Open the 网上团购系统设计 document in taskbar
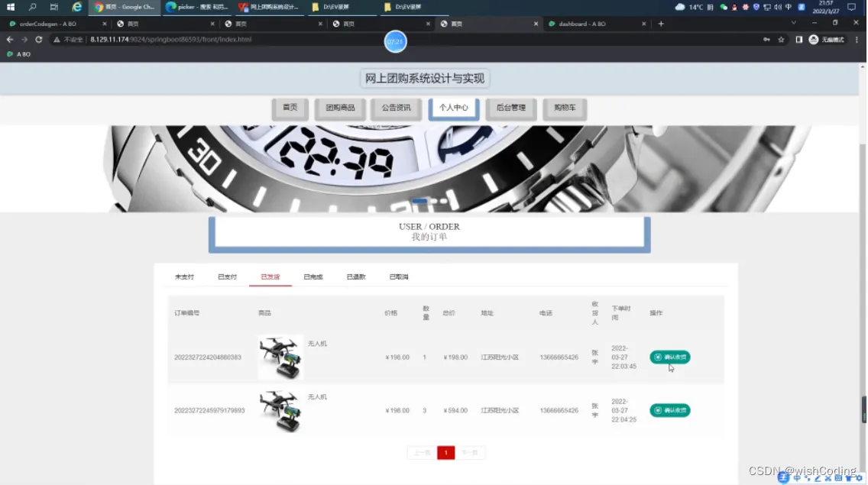This screenshot has width=868, height=485. coord(269,7)
